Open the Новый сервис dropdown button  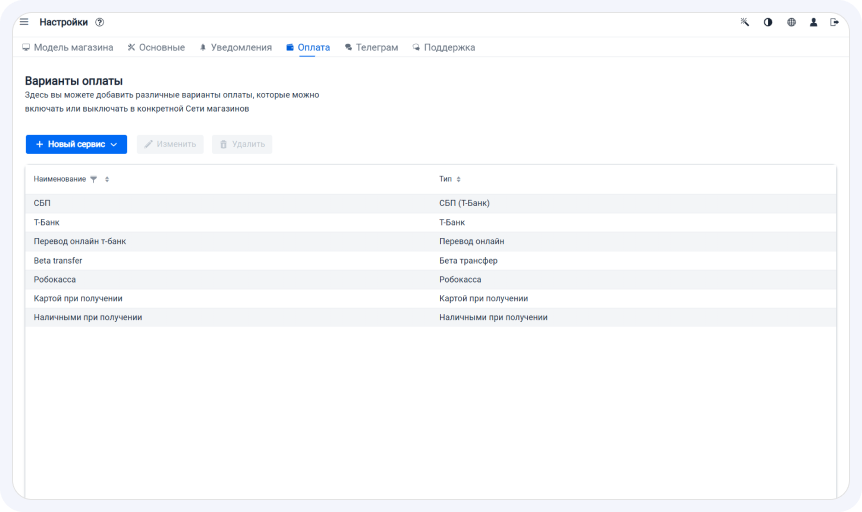76,144
